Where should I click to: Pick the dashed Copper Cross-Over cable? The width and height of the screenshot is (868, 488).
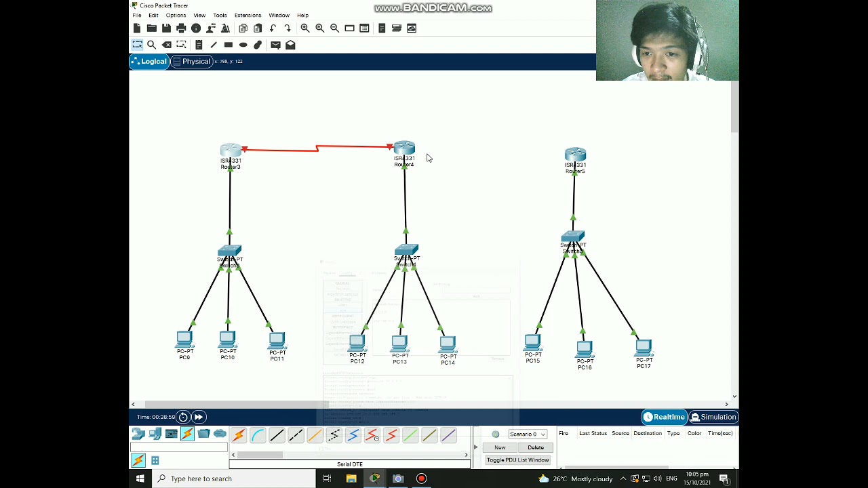[x=296, y=436]
